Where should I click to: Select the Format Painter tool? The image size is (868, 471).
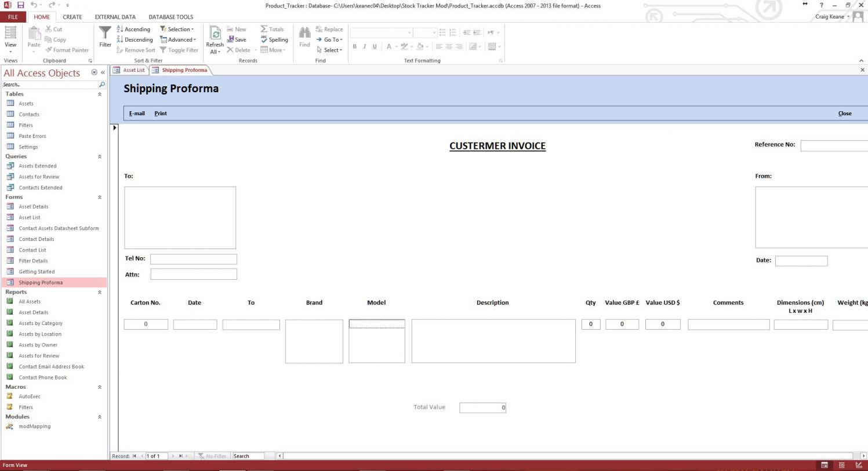click(67, 50)
